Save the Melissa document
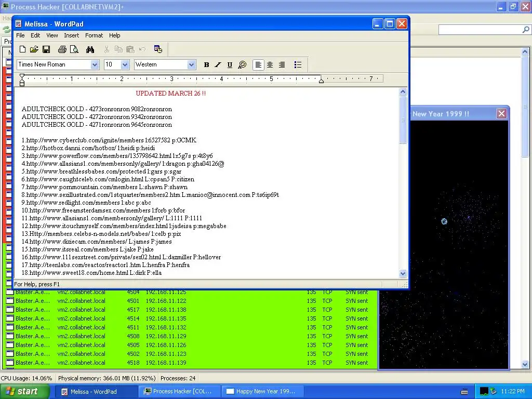 coord(46,49)
